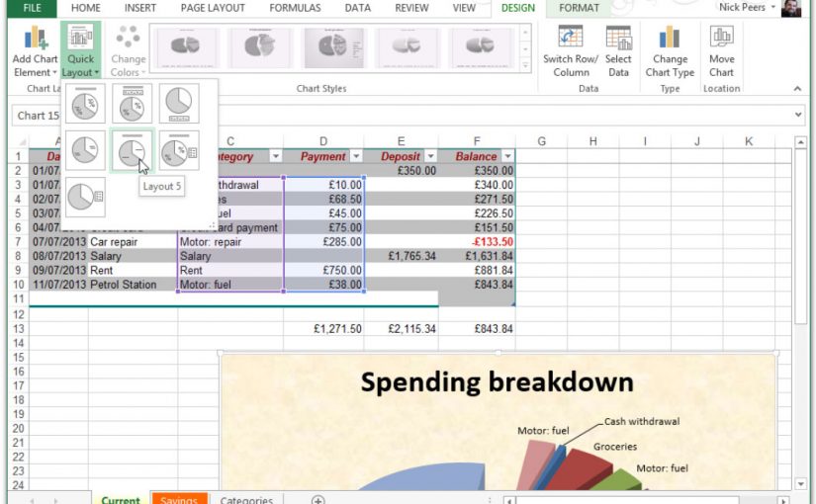Click Move Chart button
The width and height of the screenshot is (816, 504).
721,51
